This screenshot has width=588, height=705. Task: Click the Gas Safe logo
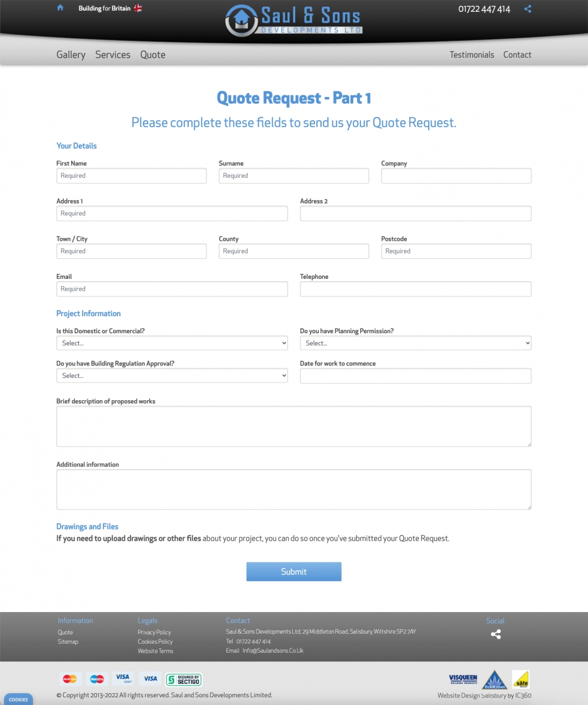click(x=520, y=679)
